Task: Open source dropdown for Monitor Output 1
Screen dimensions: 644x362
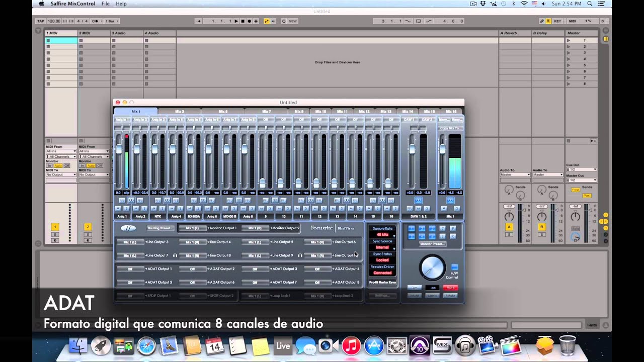Action: 192,228
